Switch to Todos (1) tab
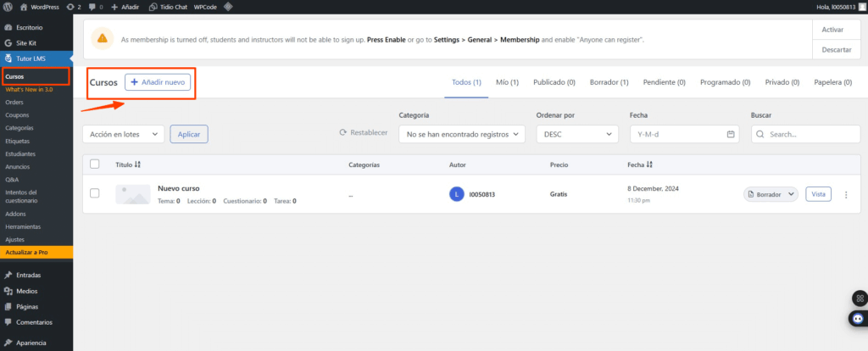The width and height of the screenshot is (868, 351). pos(467,82)
